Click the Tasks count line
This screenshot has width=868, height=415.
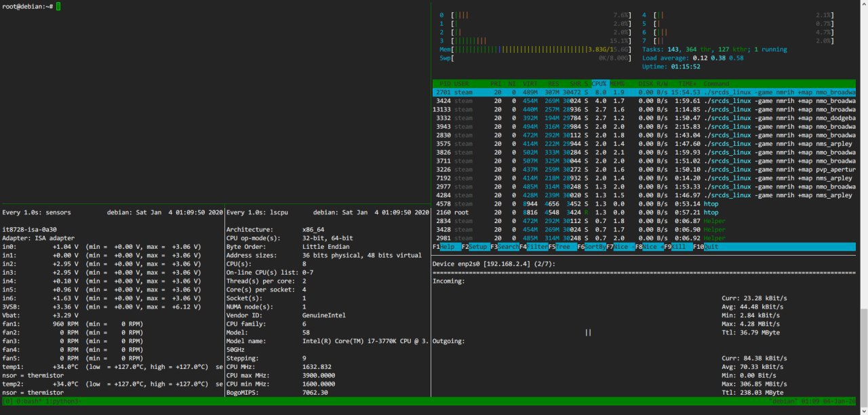pos(715,50)
